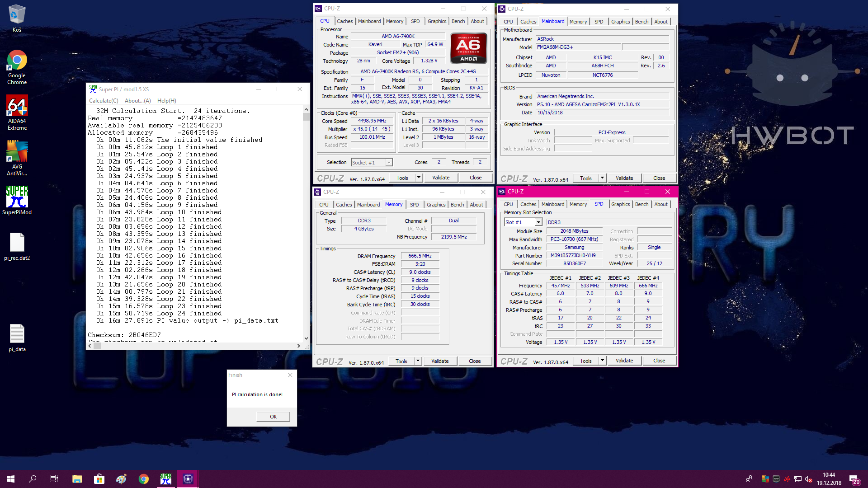The height and width of the screenshot is (488, 868).
Task: Open the People icon in the tray
Action: point(749,479)
